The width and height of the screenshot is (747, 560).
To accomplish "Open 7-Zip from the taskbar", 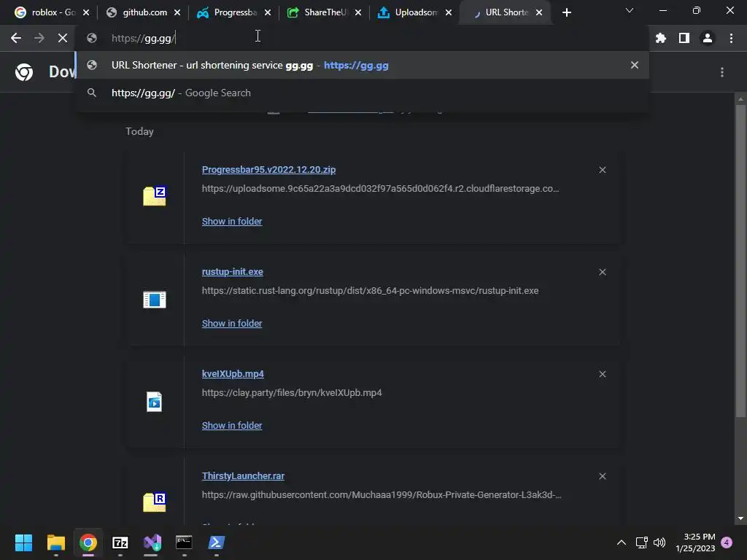I will [x=120, y=542].
